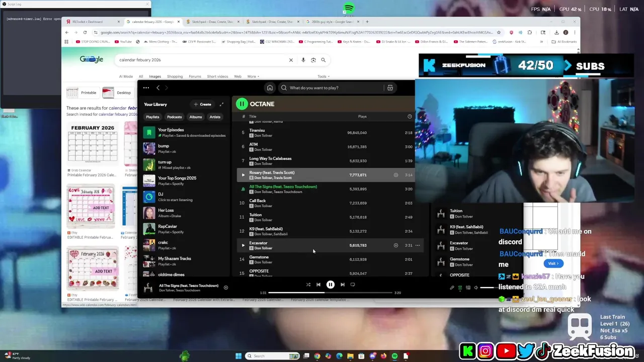This screenshot has height=362, width=644.
Task: Filter library by Artists
Action: tap(215, 117)
